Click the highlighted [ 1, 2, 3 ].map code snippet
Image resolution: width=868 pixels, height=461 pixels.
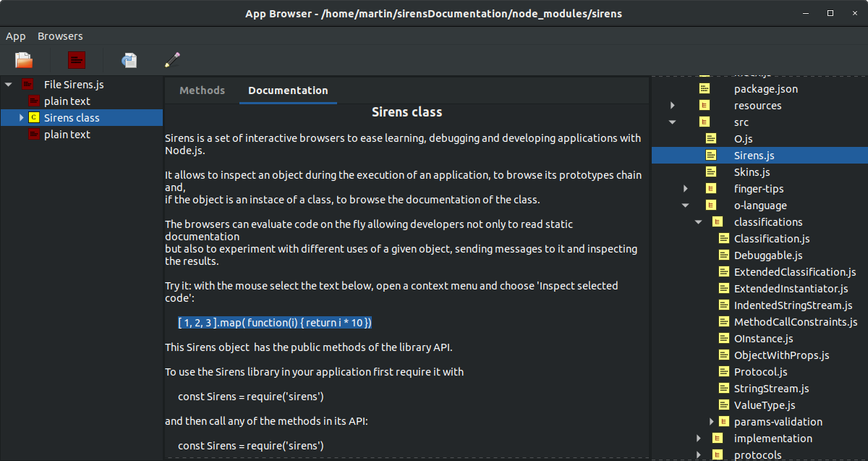(275, 322)
